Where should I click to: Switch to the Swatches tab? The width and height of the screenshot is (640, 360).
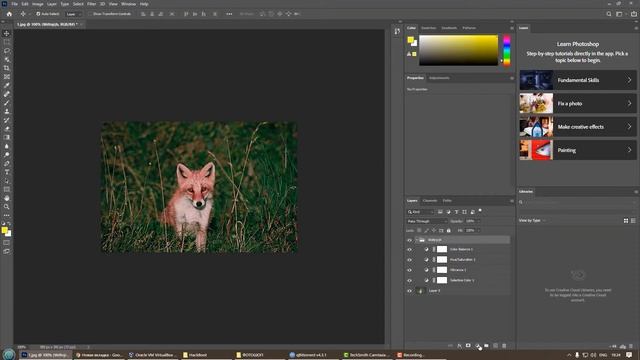pyautogui.click(x=428, y=28)
